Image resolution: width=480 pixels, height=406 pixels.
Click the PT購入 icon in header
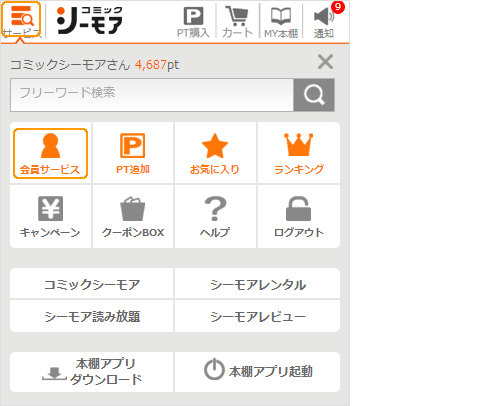pos(193,22)
